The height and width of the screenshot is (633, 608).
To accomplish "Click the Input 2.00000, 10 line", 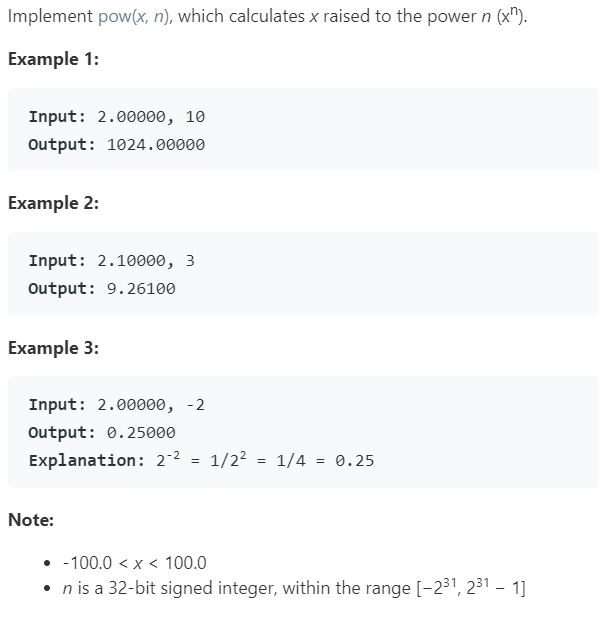I will [117, 117].
